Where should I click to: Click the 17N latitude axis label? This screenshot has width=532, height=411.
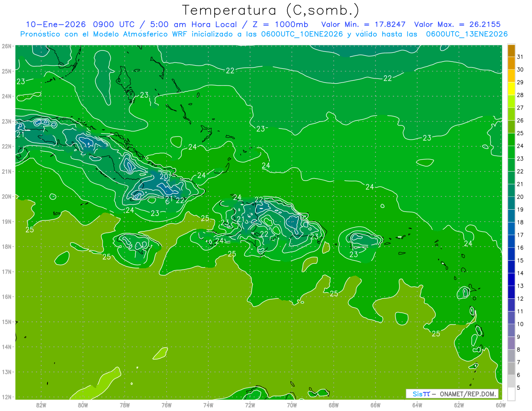(x=7, y=272)
